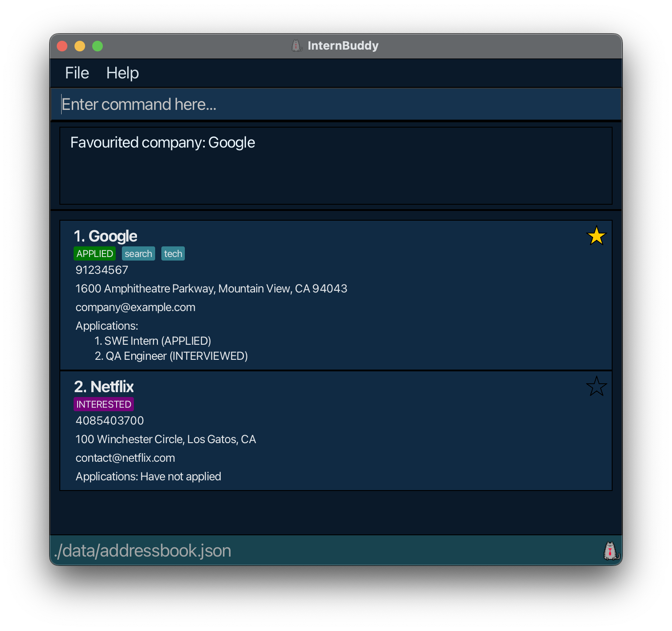
Task: Click phone number 91234567
Action: pos(102,270)
